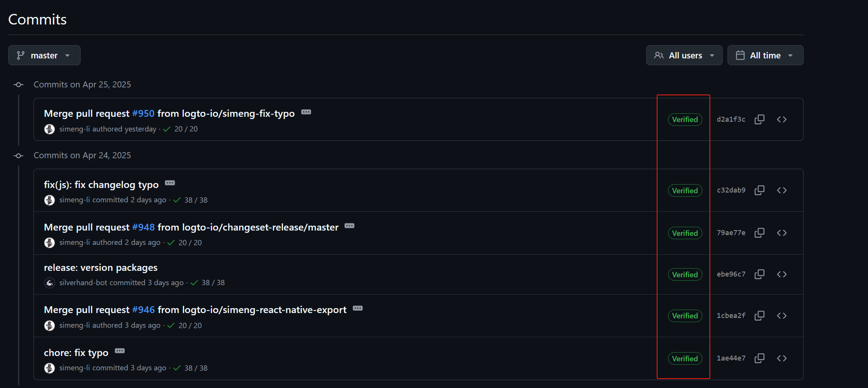Open release: version packages commit

pyautogui.click(x=101, y=267)
